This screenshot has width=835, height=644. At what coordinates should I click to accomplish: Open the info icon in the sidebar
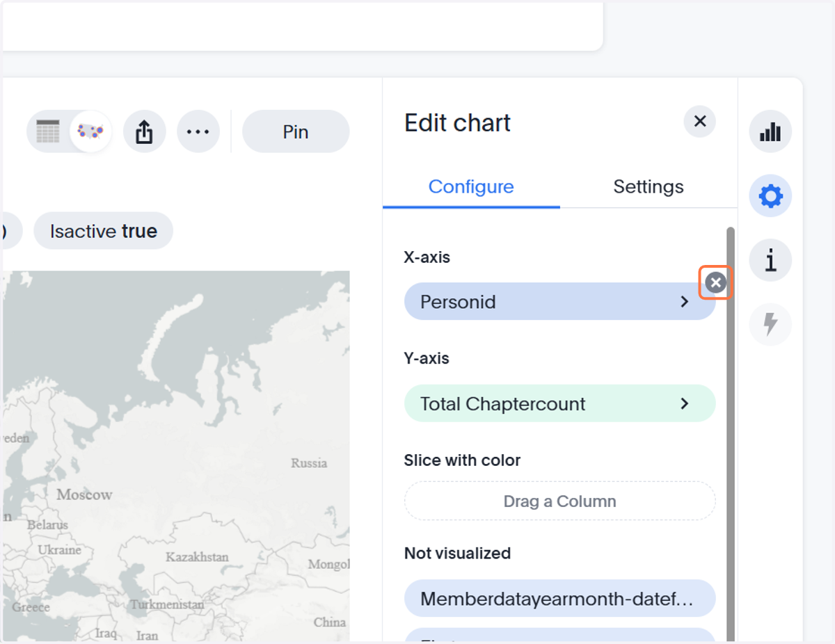click(770, 261)
